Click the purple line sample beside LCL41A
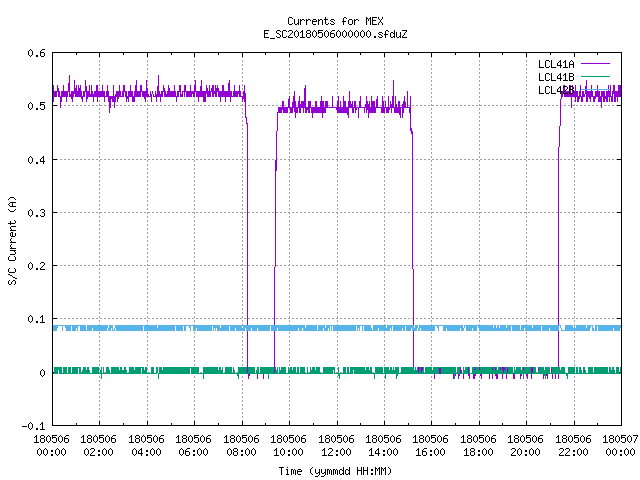The width and height of the screenshot is (640, 480). coord(595,64)
